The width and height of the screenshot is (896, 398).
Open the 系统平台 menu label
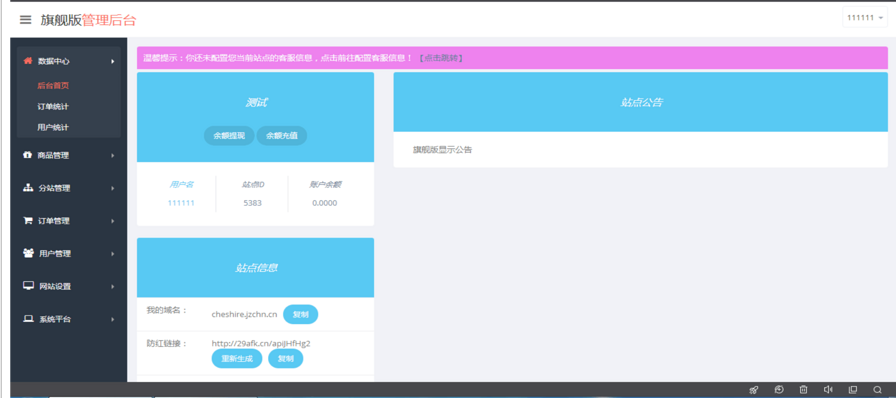point(55,319)
